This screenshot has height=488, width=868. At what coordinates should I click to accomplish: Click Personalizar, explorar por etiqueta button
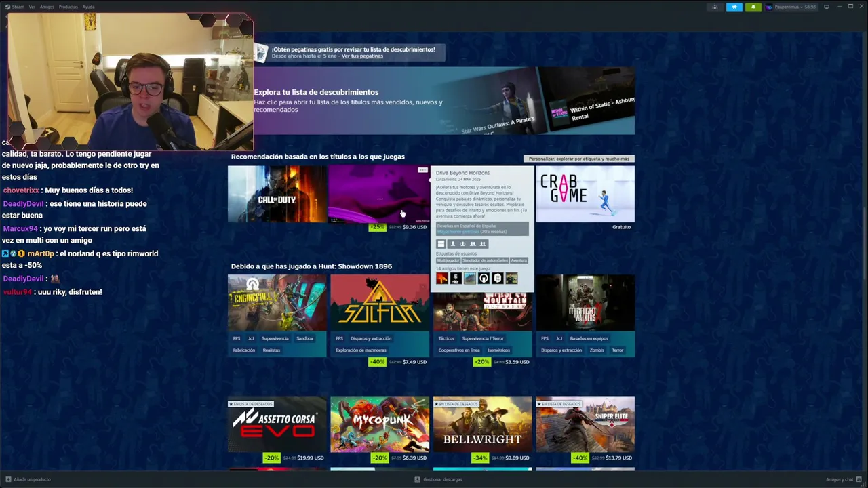[x=579, y=159]
